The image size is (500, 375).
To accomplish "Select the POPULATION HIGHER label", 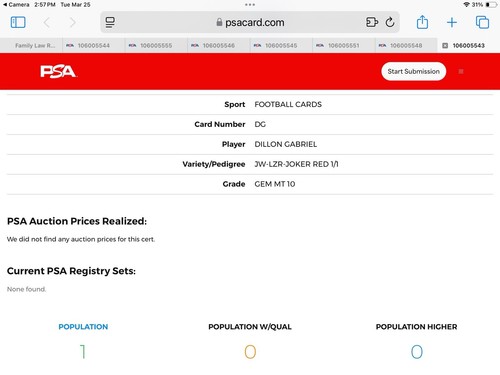I will click(417, 327).
